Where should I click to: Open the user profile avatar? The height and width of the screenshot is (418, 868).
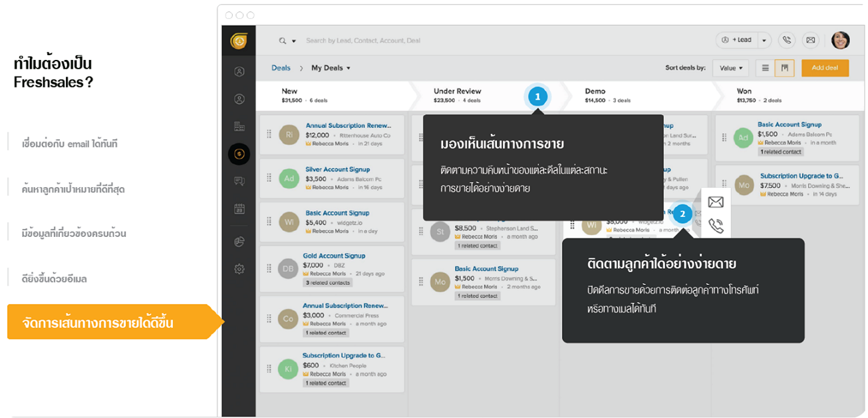click(841, 40)
